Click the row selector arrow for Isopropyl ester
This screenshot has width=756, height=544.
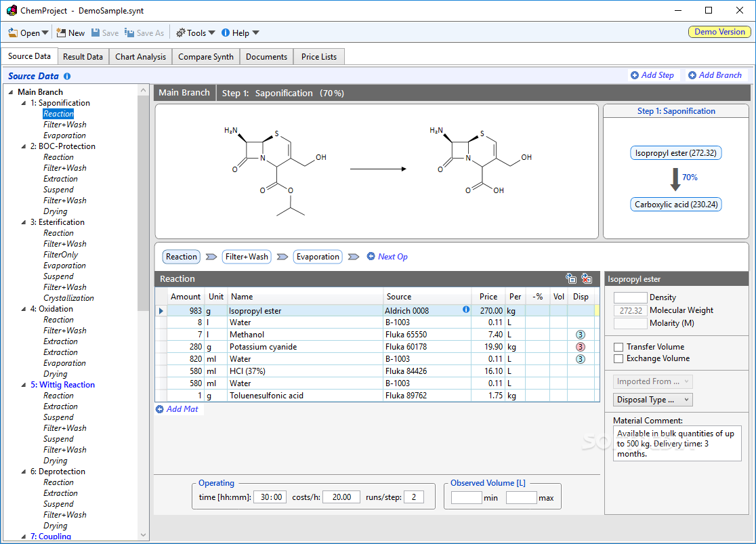[161, 311]
